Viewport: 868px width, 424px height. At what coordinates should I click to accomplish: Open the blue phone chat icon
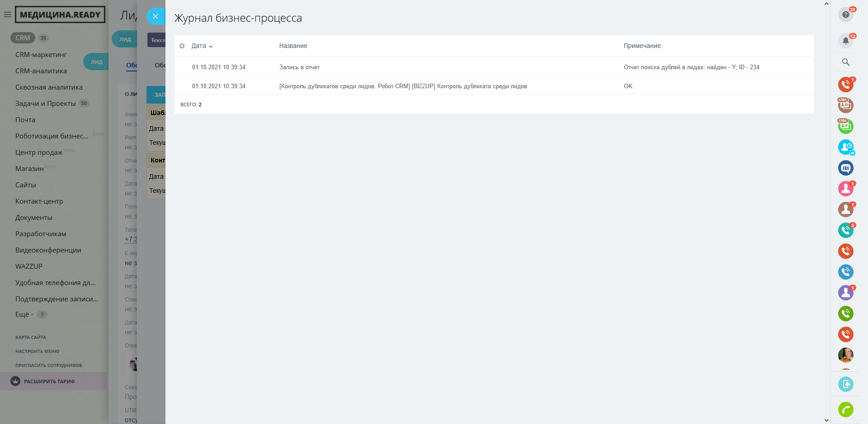[x=846, y=272]
